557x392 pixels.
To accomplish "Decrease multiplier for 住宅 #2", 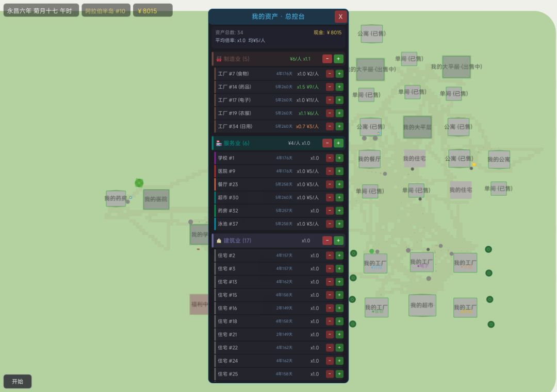I will [x=330, y=255].
